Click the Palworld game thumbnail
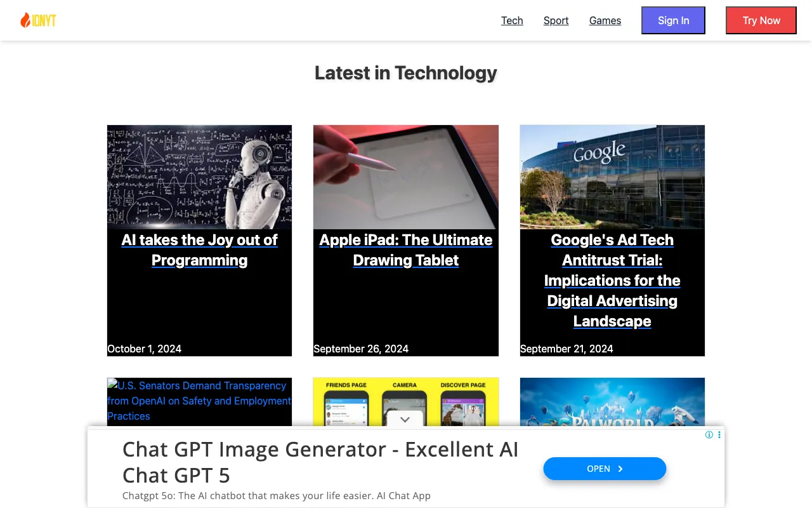The image size is (812, 508). 612,402
